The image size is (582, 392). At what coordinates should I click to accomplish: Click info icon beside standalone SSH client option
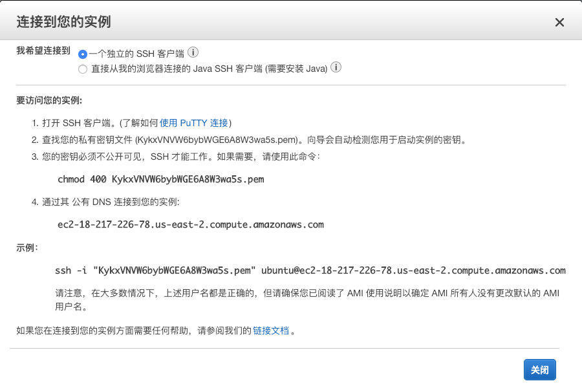point(193,53)
